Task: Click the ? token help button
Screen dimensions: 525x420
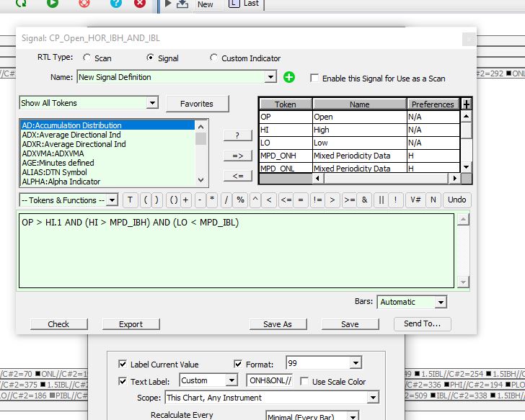Action: 237,135
